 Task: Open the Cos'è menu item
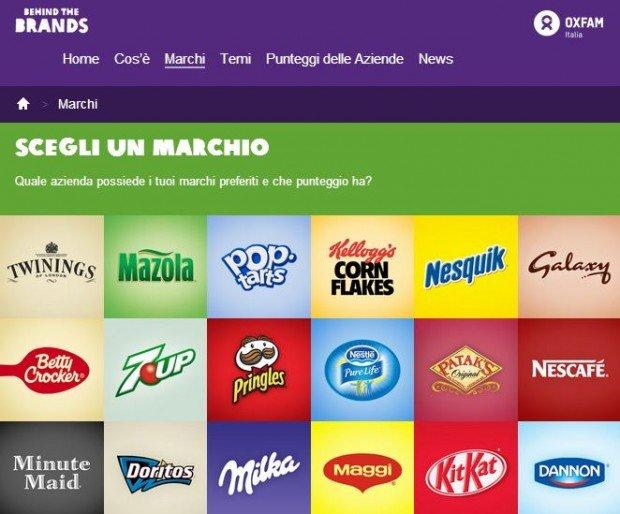coord(132,59)
